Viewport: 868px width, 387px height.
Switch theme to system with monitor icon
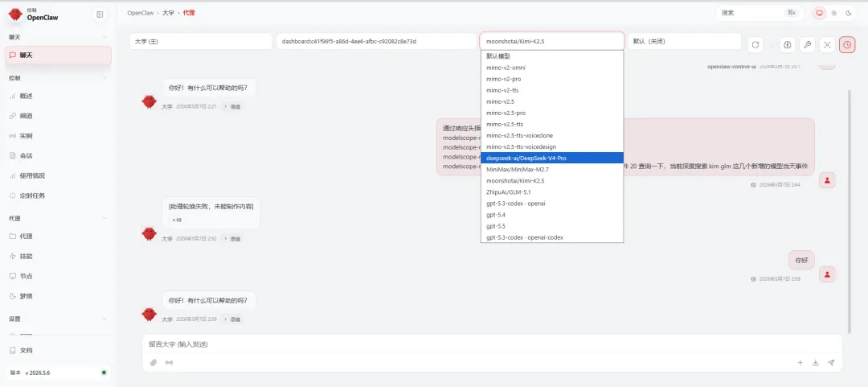pos(820,13)
